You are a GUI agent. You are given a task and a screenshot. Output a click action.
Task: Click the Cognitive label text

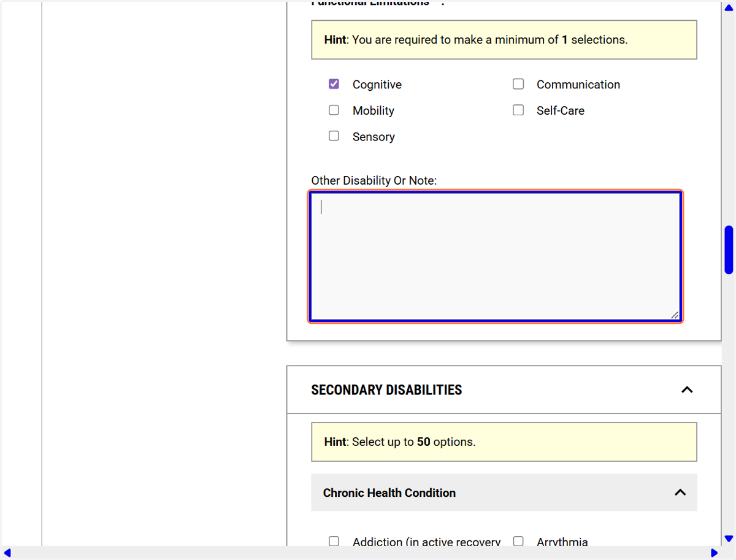377,85
